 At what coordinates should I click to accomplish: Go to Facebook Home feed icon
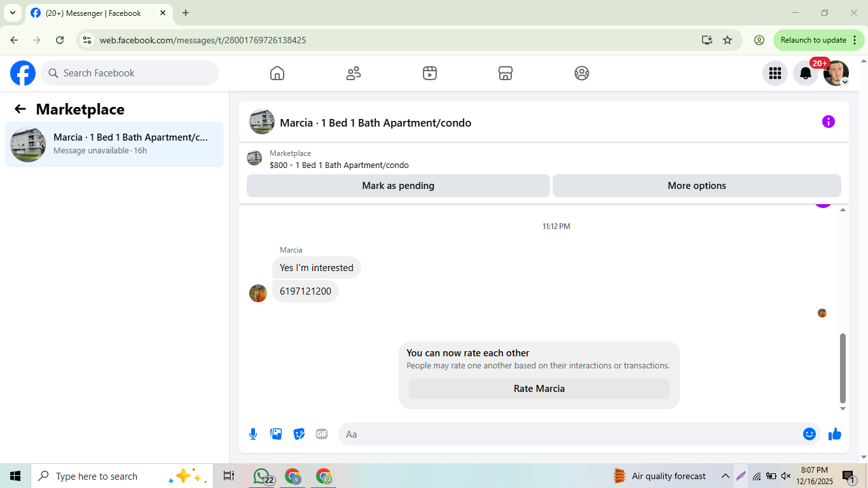277,73
